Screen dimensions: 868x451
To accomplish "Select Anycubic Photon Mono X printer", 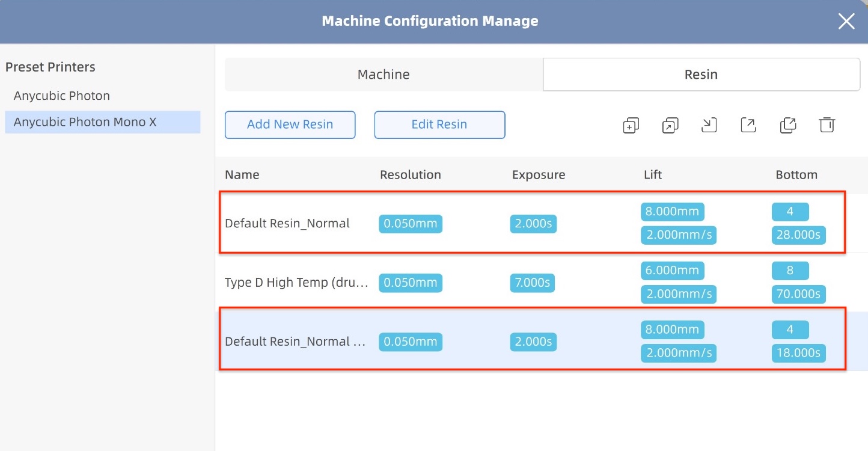I will (85, 122).
